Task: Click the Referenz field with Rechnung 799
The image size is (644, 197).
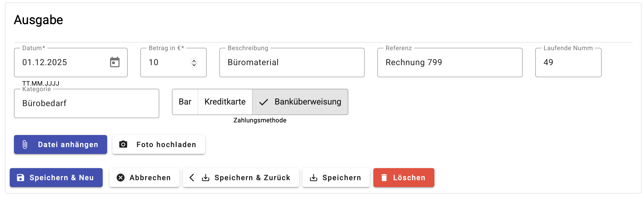Action: point(450,62)
